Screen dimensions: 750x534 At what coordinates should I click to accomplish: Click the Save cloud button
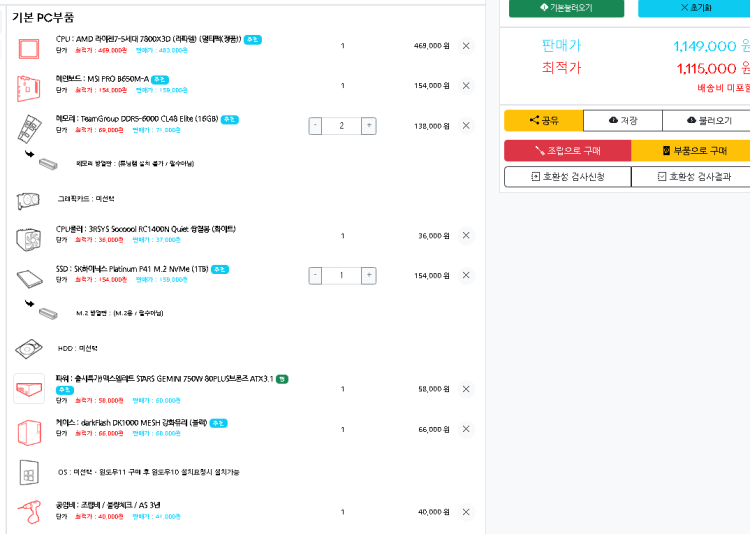623,120
